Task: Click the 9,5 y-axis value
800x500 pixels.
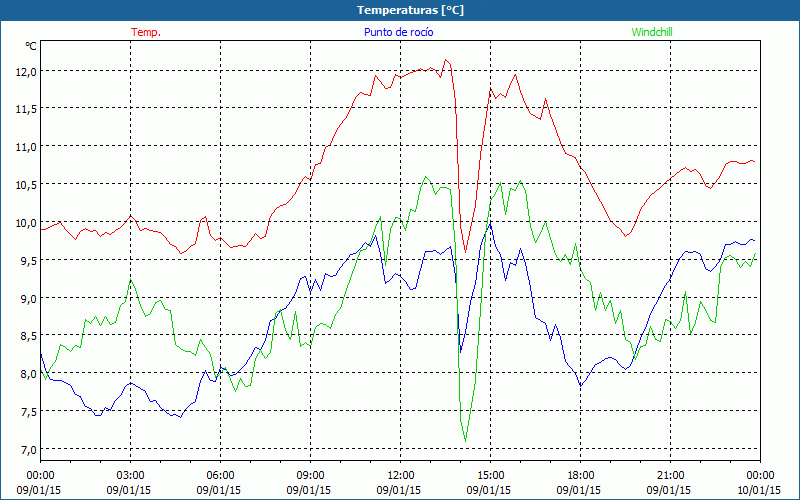Action: [x=28, y=261]
